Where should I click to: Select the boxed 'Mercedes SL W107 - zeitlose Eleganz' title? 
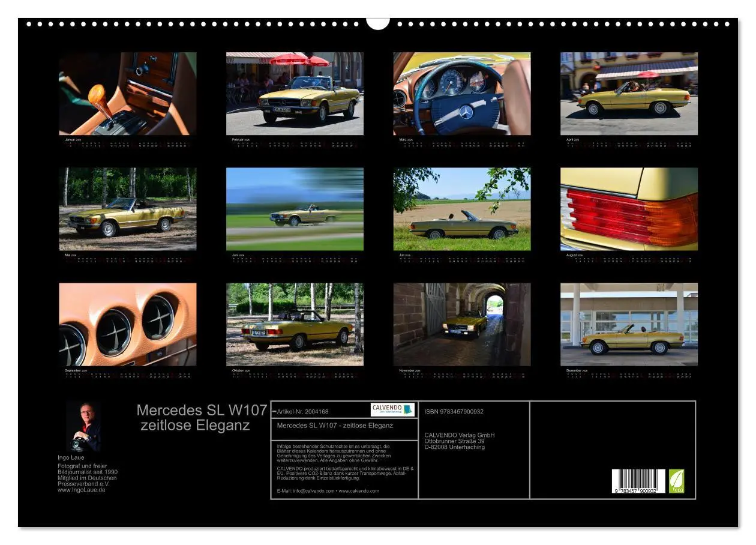coord(335,425)
